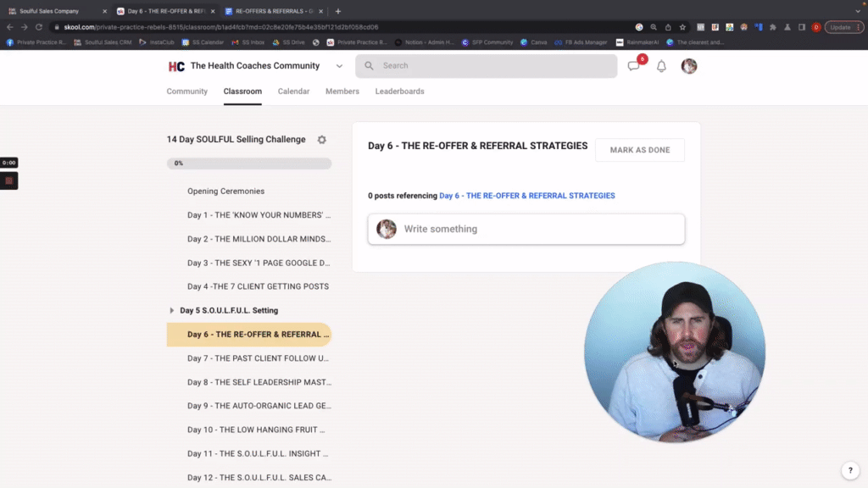Open the browser tab list chevron
Viewport: 868px width, 488px height.
[858, 11]
